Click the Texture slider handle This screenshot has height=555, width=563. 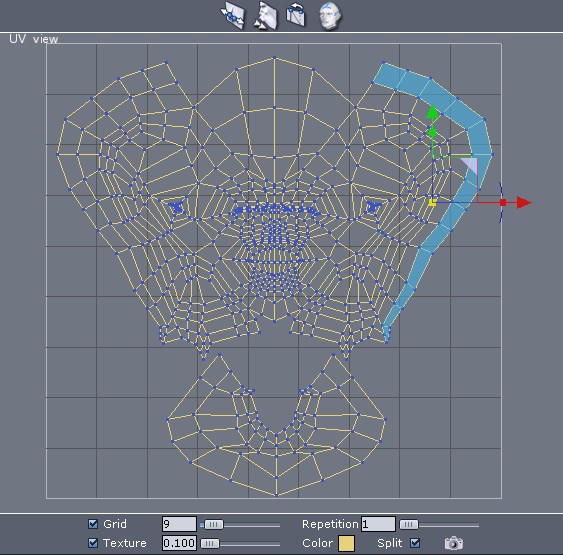[x=210, y=544]
